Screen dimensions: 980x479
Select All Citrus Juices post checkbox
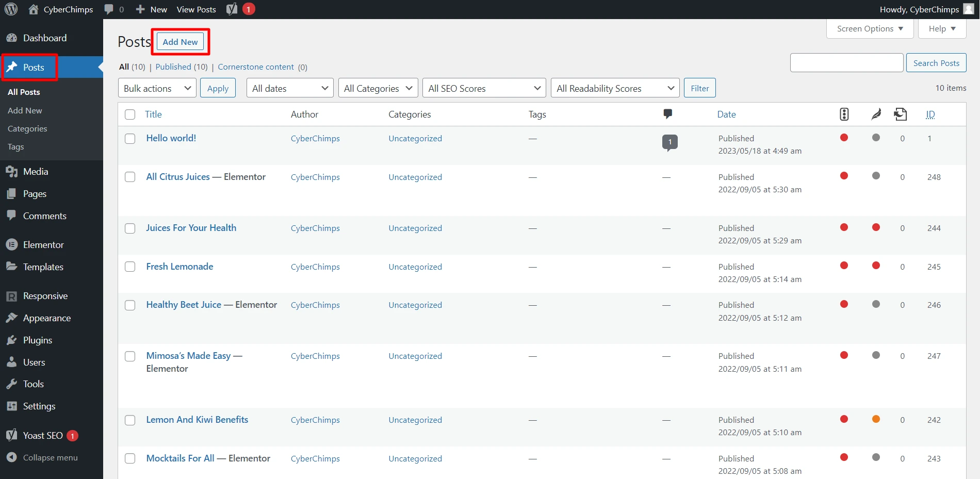(130, 177)
